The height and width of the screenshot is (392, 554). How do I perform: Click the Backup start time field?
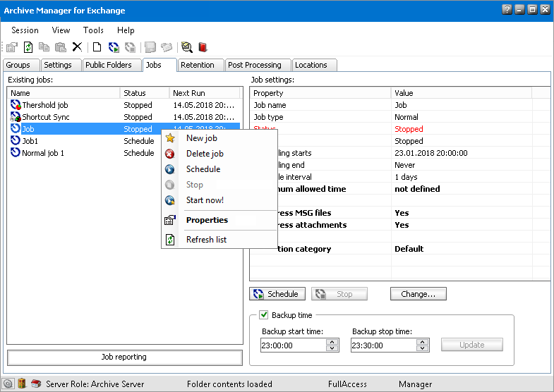point(292,345)
